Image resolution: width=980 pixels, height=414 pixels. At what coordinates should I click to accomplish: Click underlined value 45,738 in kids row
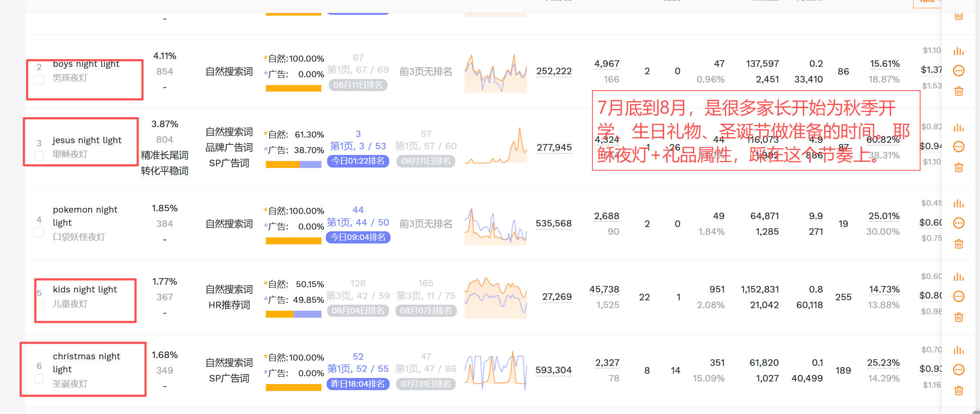pyautogui.click(x=604, y=289)
